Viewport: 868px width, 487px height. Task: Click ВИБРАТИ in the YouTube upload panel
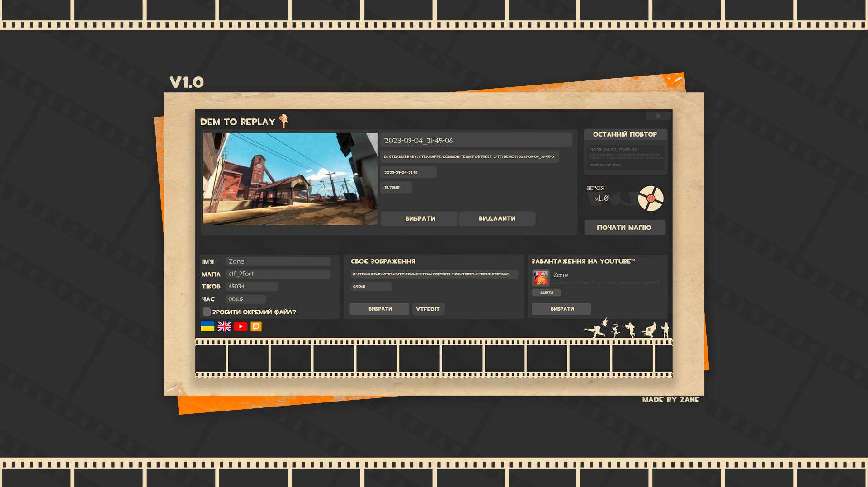tap(561, 309)
